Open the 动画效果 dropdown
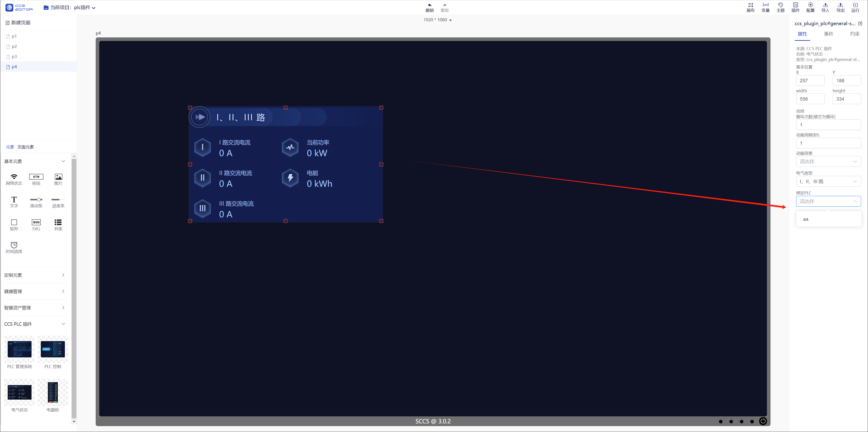The image size is (868, 432). click(828, 162)
